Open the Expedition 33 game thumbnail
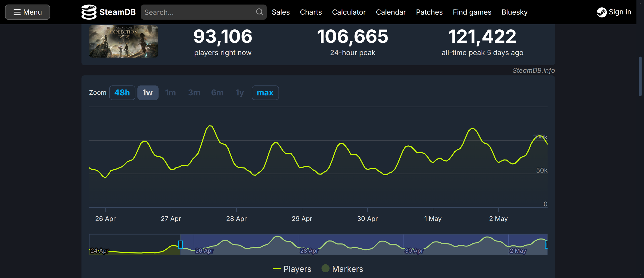The image size is (644, 278). (x=123, y=41)
